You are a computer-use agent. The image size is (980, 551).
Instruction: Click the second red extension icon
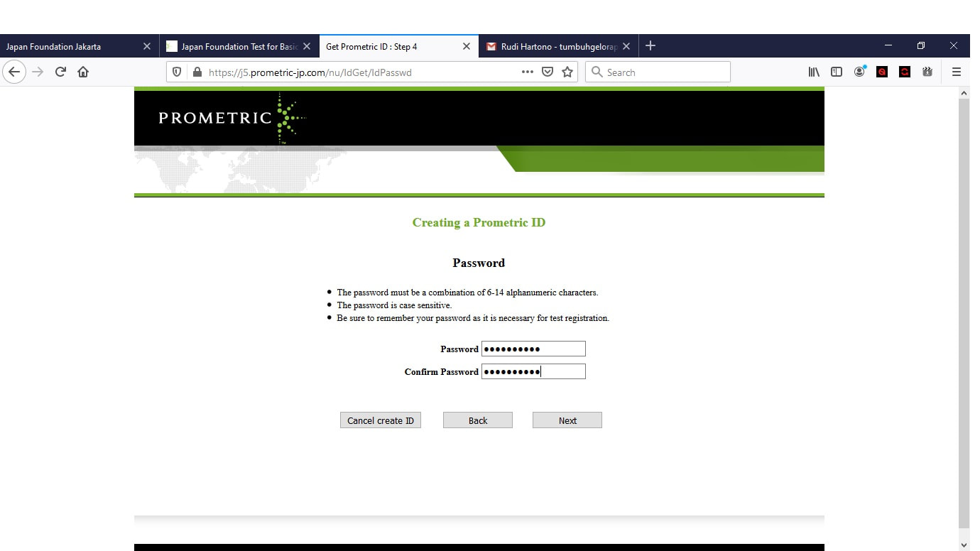(x=905, y=72)
